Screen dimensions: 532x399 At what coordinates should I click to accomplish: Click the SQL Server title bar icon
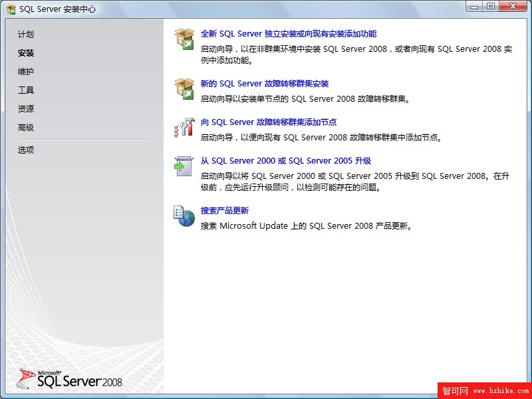tap(11, 9)
